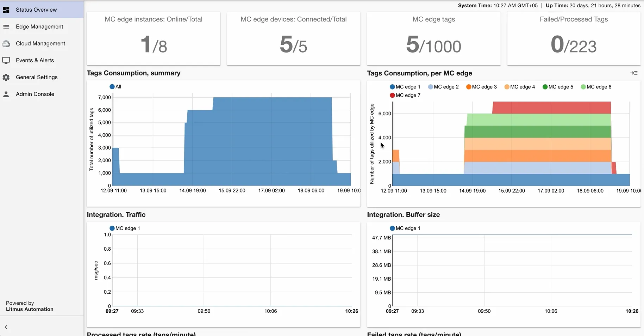This screenshot has width=644, height=336.
Task: Toggle MC edge 4 legend series
Action: point(520,87)
